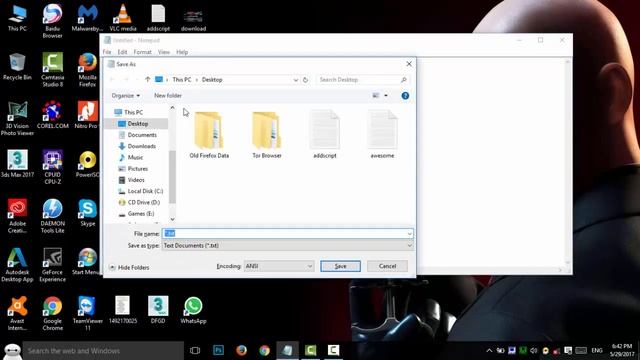Open change view options dropdown arrow
640x360 pixels.
(x=386, y=96)
